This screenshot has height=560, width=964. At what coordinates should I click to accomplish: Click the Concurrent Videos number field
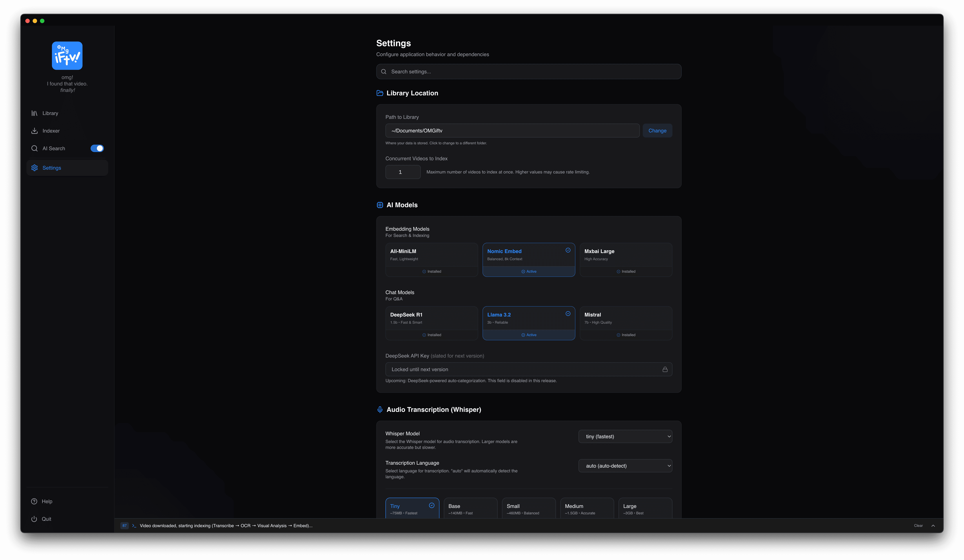coord(402,172)
